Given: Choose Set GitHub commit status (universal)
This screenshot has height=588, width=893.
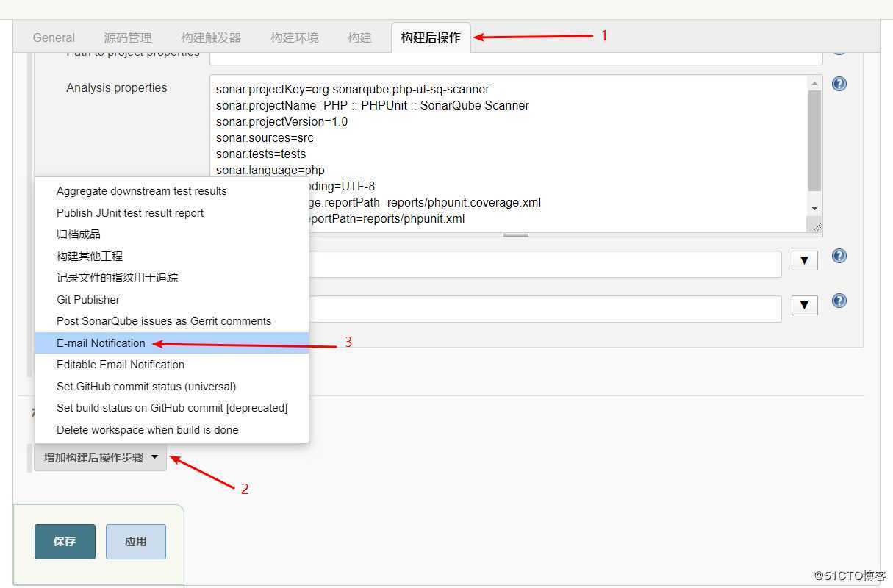Looking at the screenshot, I should (172, 387).
